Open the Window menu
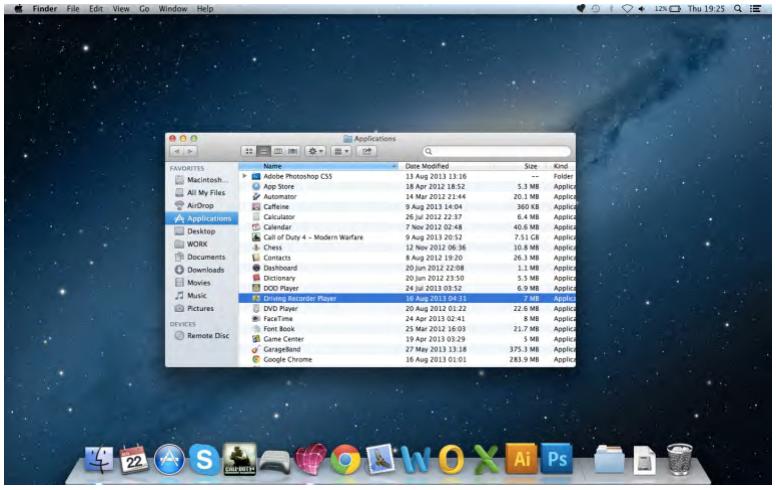This screenshot has height=490, width=776. (x=173, y=9)
